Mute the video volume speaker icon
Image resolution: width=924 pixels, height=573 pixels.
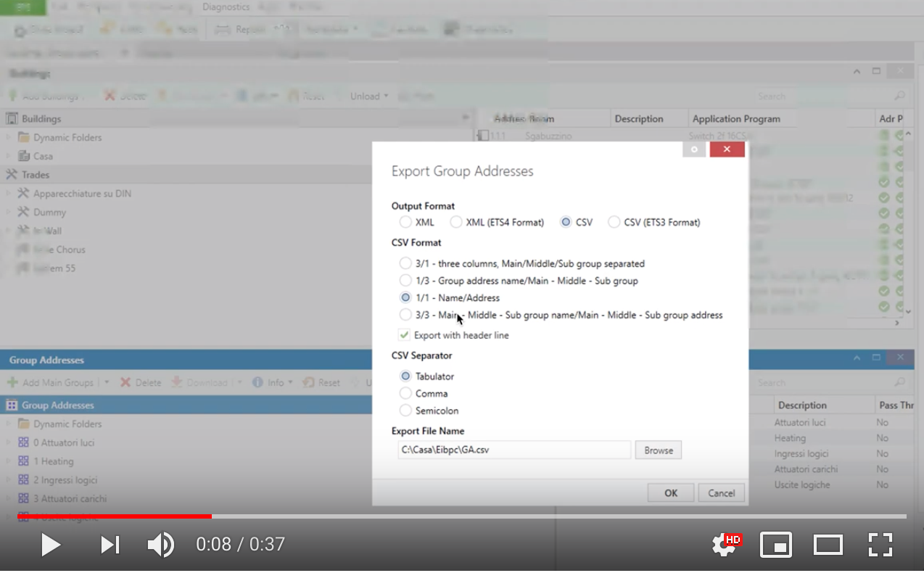pos(160,545)
